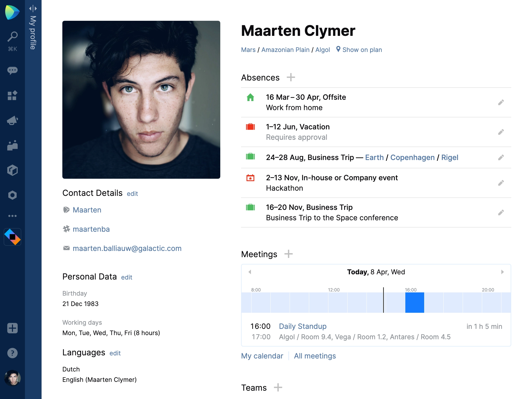Screen dimensions: 532x399
Task: Click the English (Maarten Clymer) language entry
Action: click(x=99, y=380)
